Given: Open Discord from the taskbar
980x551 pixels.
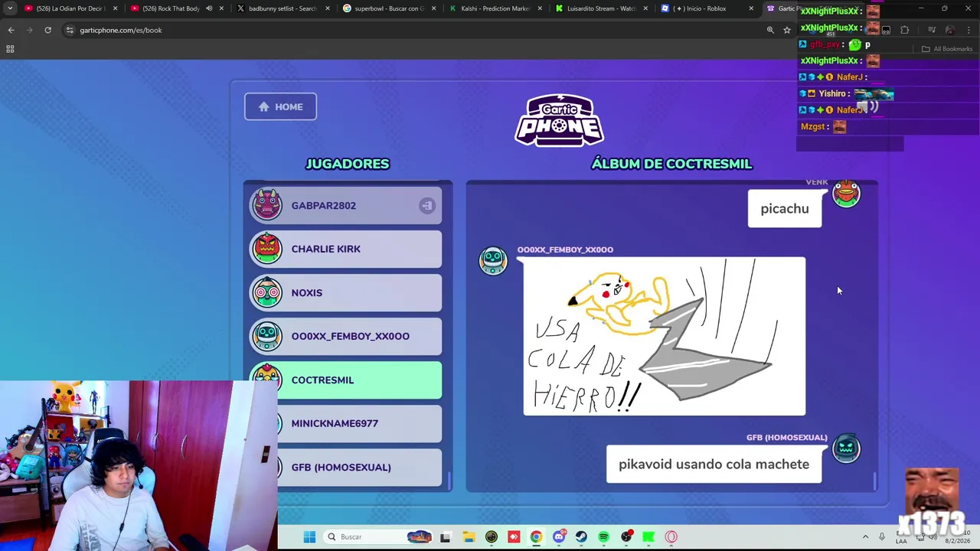Looking at the screenshot, I should [x=559, y=536].
